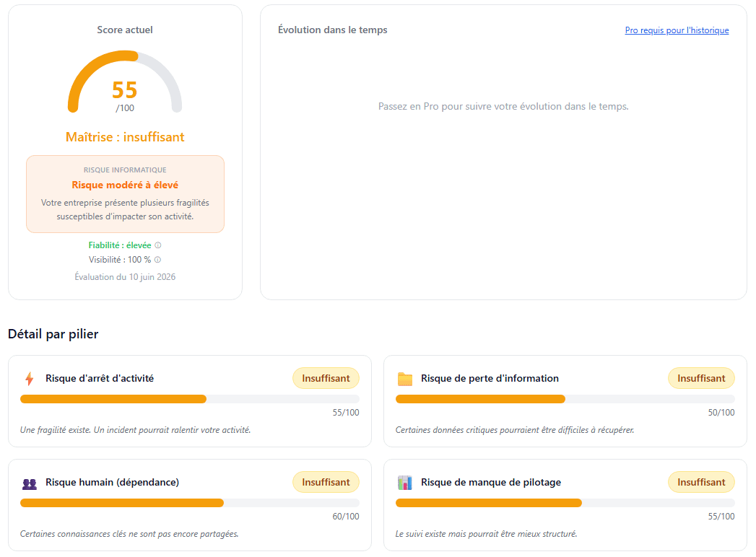Click the Risque d'arrêt d'activité progress bar
This screenshot has height=557, width=756.
189,399
